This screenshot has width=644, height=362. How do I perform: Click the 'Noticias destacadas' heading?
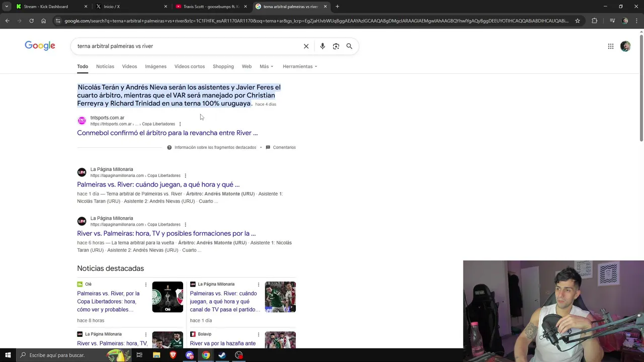(x=110, y=268)
